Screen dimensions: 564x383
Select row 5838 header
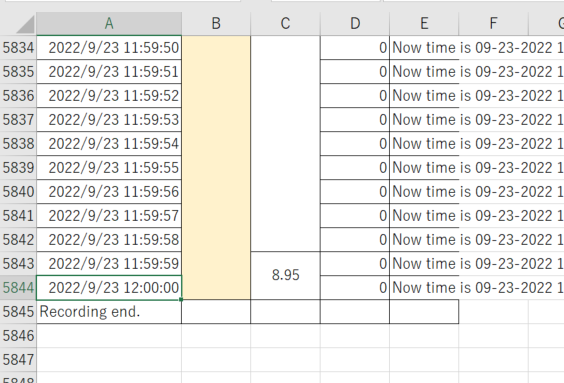(x=18, y=144)
